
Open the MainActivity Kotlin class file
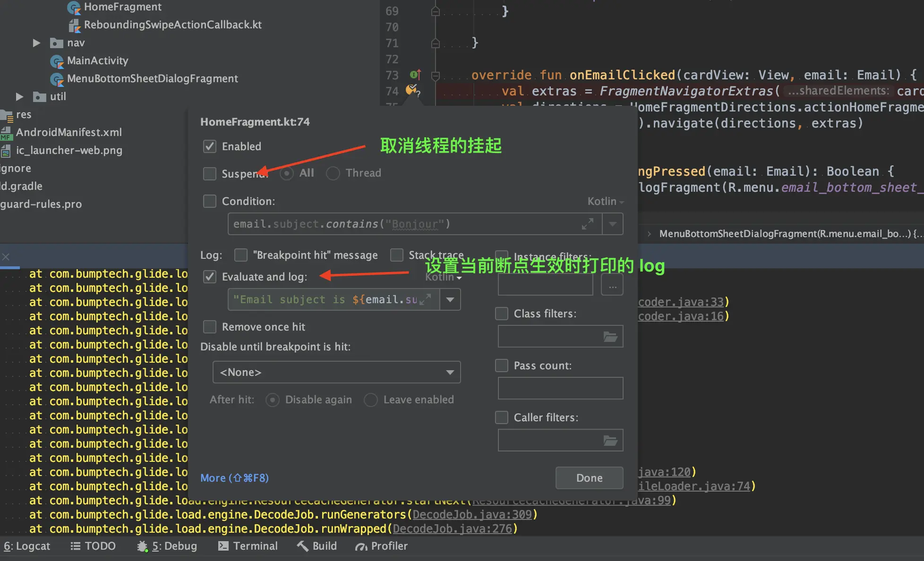pos(97,60)
